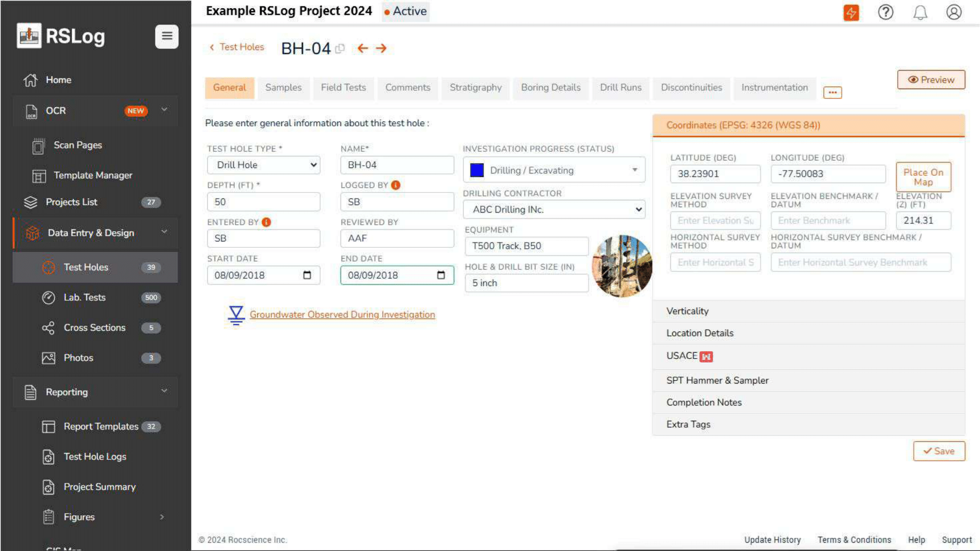Click the hamburger menu icon beside RSLog logo

(x=167, y=36)
